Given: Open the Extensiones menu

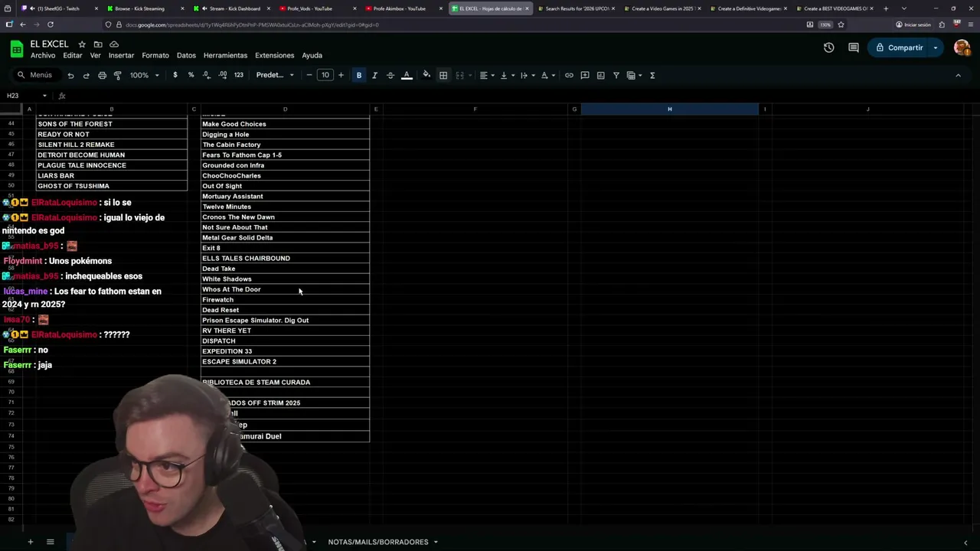Looking at the screenshot, I should [274, 55].
